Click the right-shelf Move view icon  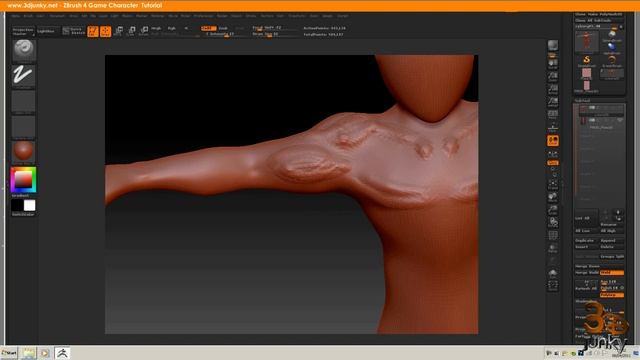point(553,197)
